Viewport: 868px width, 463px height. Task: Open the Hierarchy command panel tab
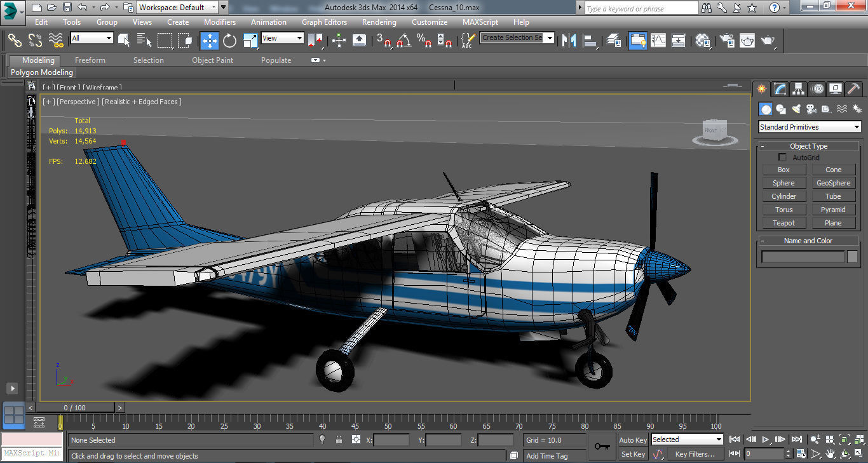[x=799, y=89]
